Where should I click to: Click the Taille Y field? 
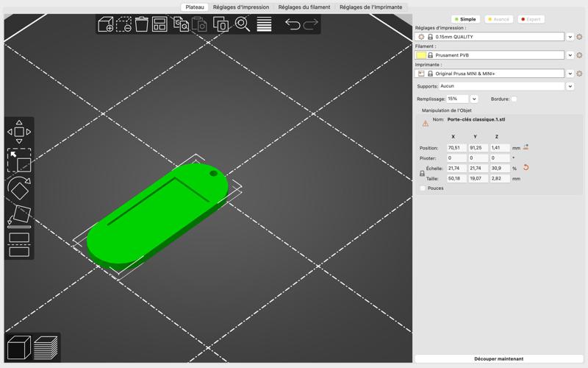click(478, 178)
